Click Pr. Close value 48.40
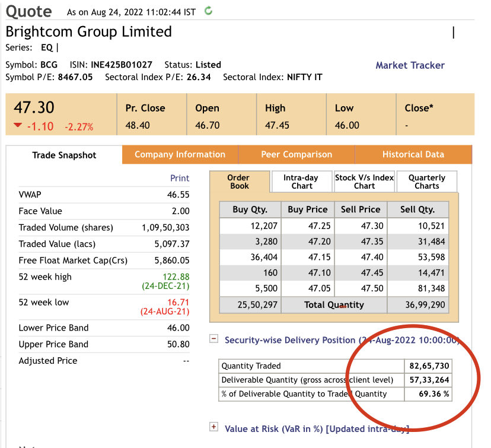Image resolution: width=491 pixels, height=448 pixels. pyautogui.click(x=138, y=125)
